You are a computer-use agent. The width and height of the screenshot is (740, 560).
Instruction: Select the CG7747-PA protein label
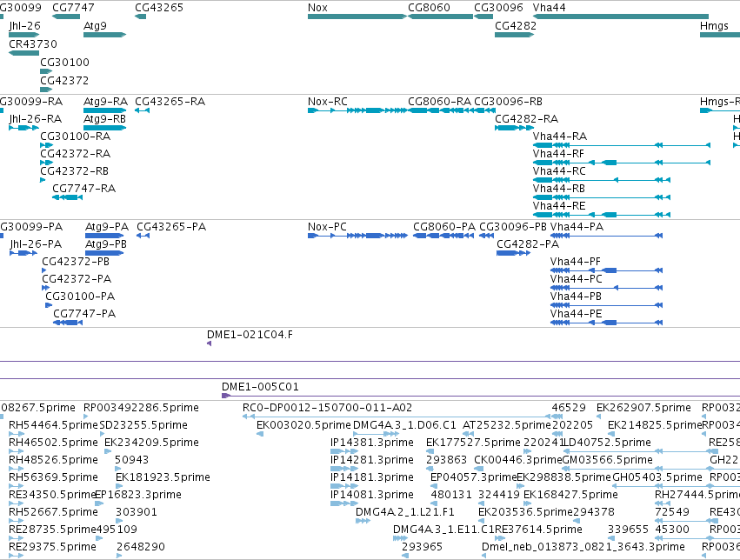[x=84, y=314]
